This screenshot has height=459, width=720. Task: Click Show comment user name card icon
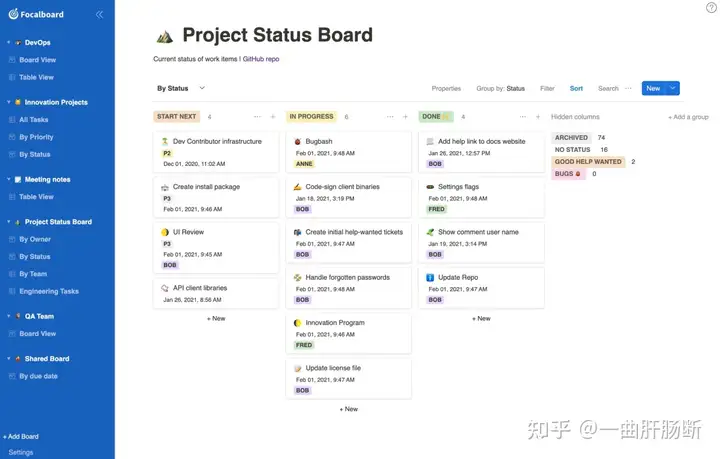pos(430,232)
